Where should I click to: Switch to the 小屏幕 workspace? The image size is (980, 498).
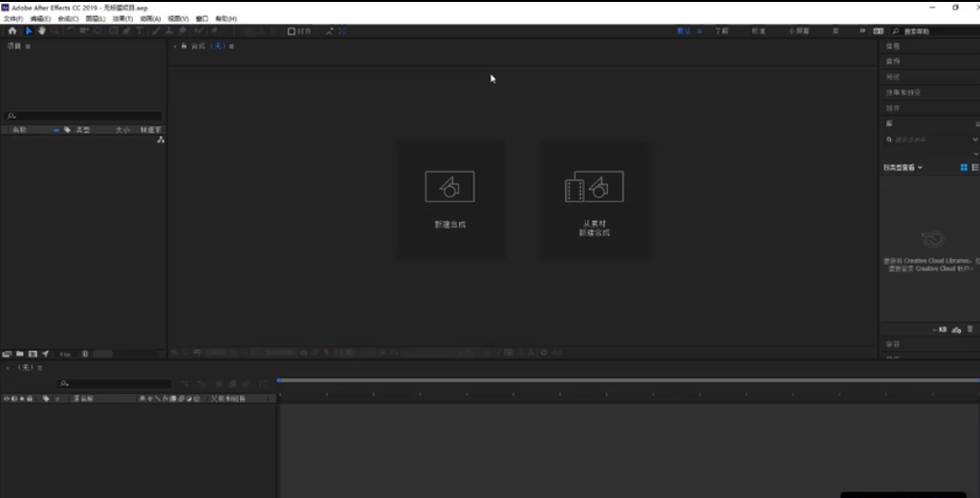[798, 31]
